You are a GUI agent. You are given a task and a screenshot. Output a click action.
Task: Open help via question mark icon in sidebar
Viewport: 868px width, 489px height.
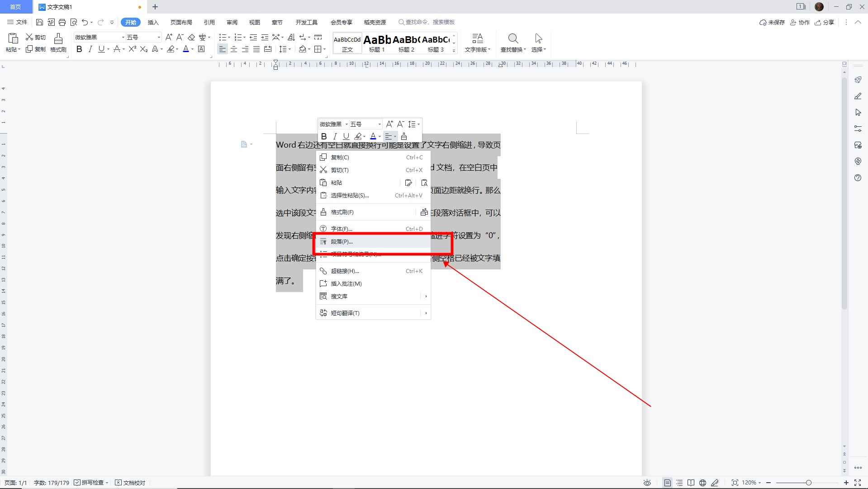(x=858, y=178)
